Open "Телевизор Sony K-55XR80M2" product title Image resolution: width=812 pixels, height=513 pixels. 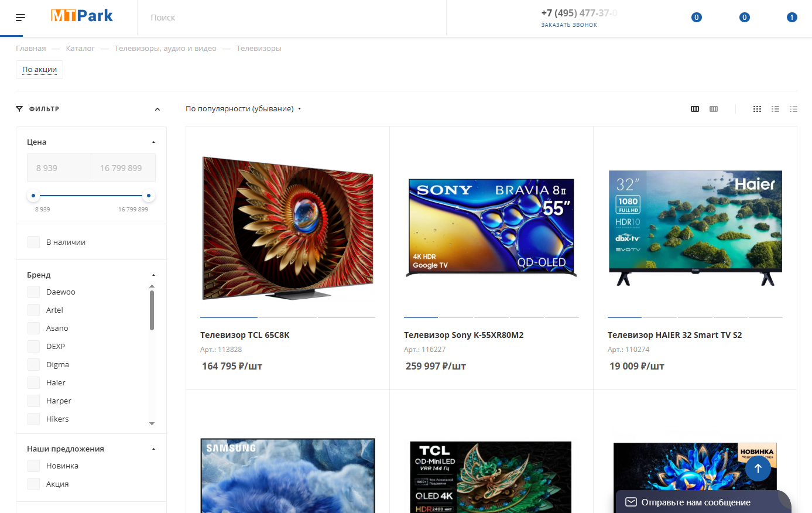[x=464, y=335]
